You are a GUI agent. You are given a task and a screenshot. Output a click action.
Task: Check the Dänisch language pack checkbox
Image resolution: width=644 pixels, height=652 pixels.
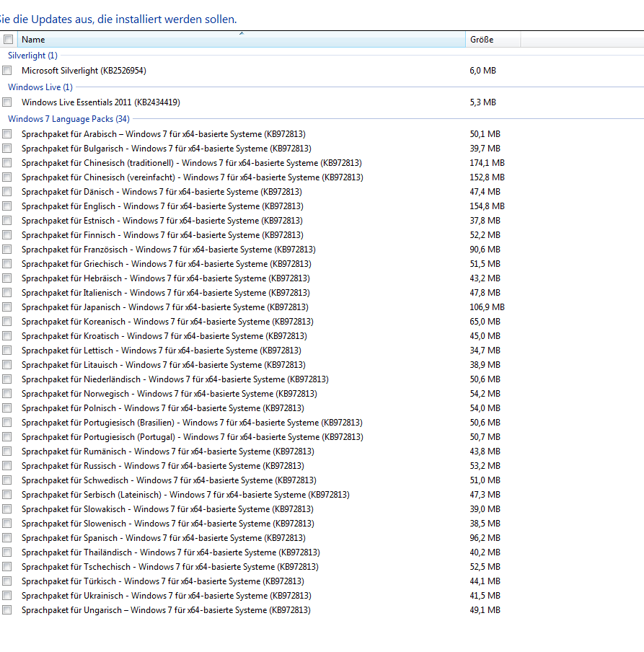(x=6, y=192)
